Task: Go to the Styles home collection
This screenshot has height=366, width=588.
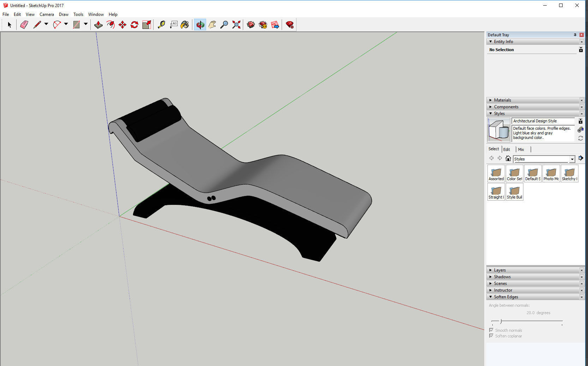Action: (x=508, y=158)
